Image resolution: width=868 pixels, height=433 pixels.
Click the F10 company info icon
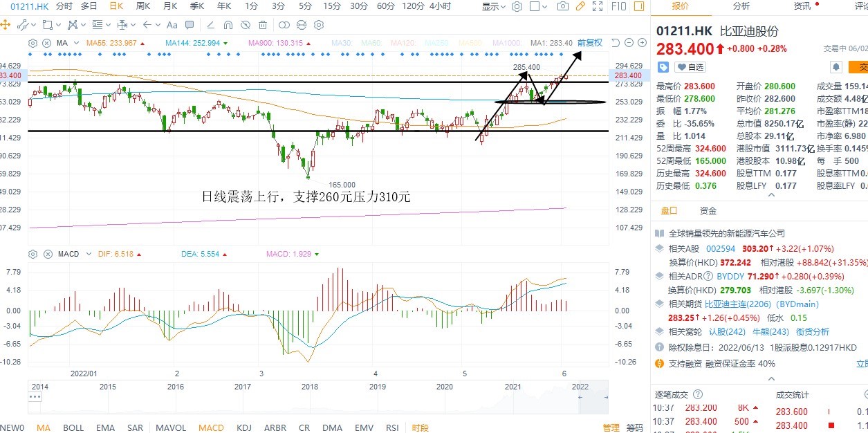(619, 7)
